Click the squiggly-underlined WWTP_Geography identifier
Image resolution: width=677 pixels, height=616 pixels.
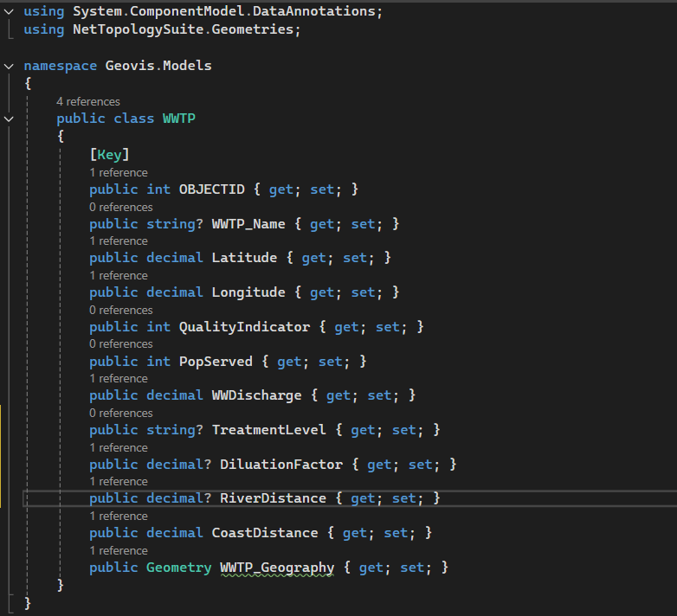coord(277,568)
